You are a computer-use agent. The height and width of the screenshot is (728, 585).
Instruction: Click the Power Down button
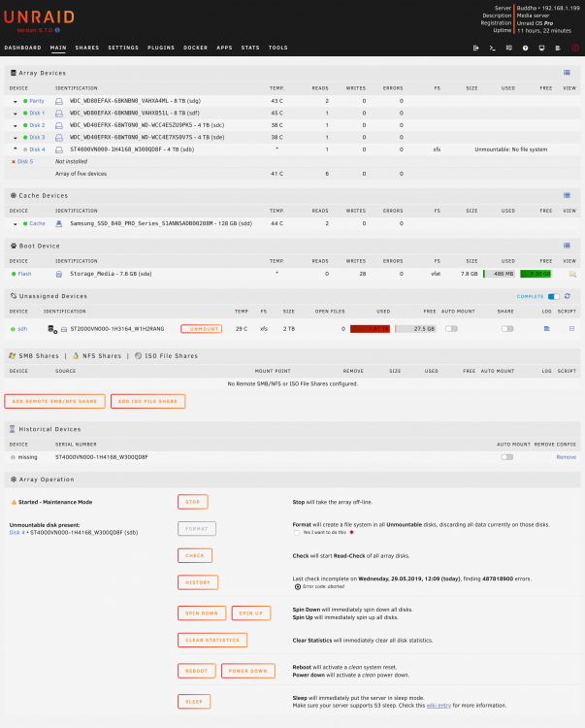click(248, 671)
